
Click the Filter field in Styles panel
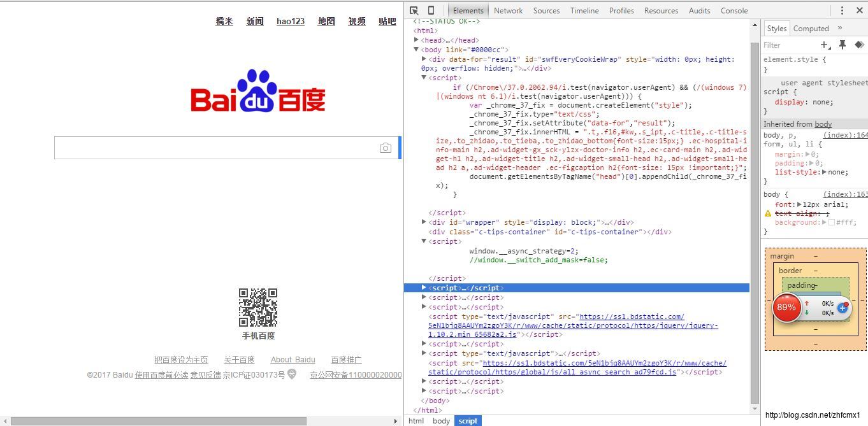point(790,45)
